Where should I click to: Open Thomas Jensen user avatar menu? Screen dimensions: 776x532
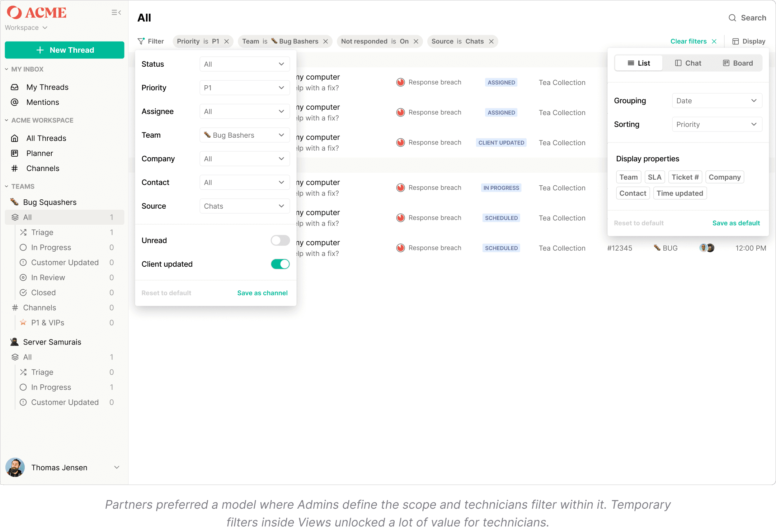[x=15, y=467]
